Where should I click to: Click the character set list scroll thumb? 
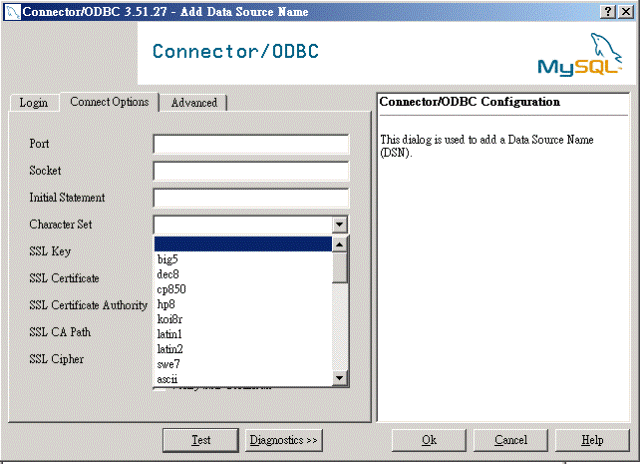pos(340,267)
